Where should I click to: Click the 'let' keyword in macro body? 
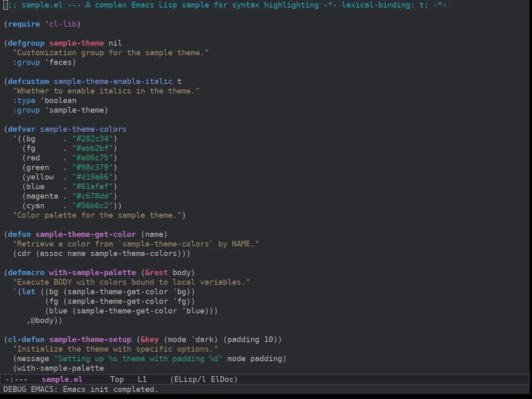(x=29, y=292)
